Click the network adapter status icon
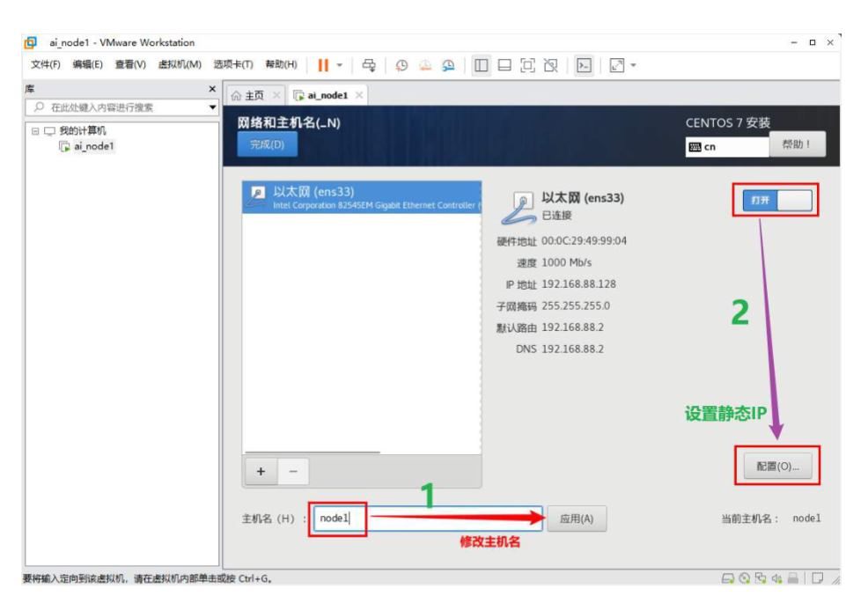This screenshot has height=596, width=868. pyautogui.click(x=761, y=579)
